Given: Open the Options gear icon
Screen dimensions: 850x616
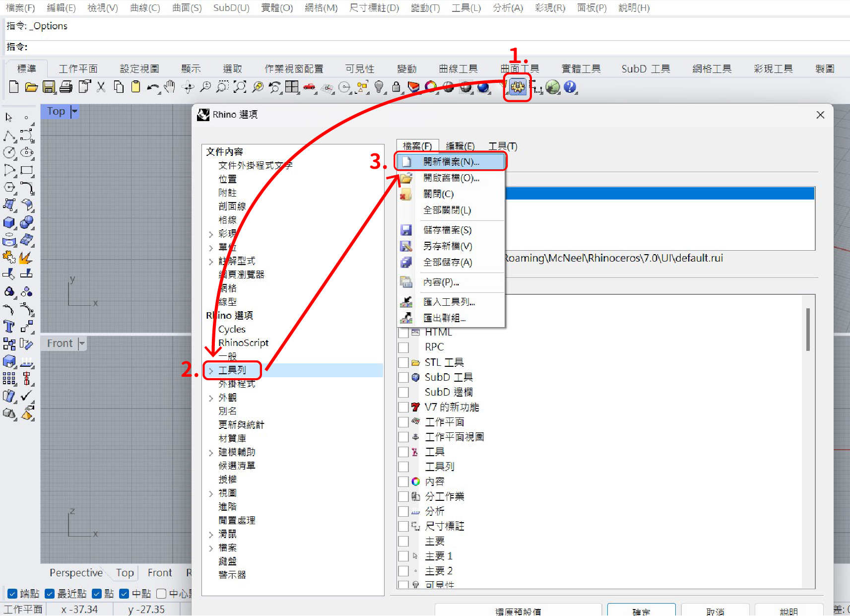Looking at the screenshot, I should [518, 87].
